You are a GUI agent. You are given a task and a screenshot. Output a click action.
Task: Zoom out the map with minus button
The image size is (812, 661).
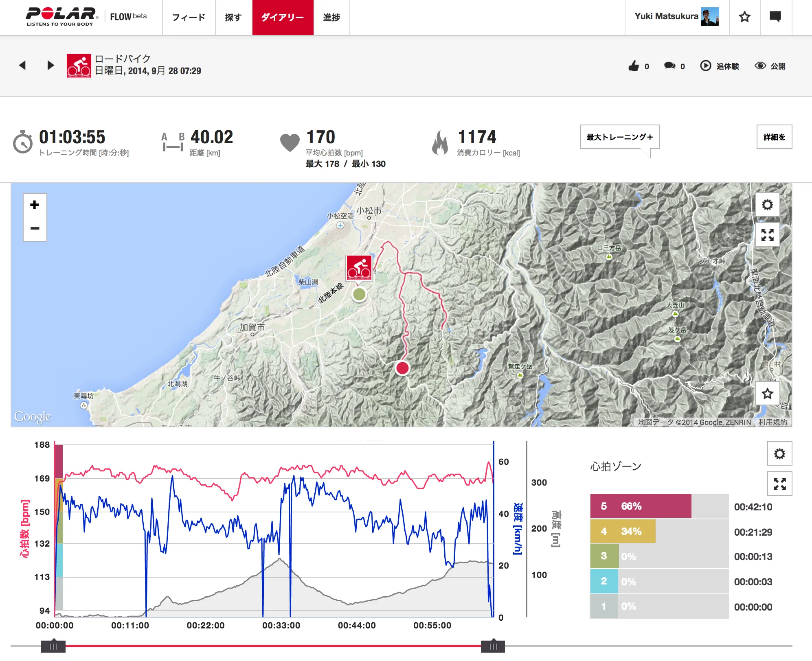click(35, 228)
